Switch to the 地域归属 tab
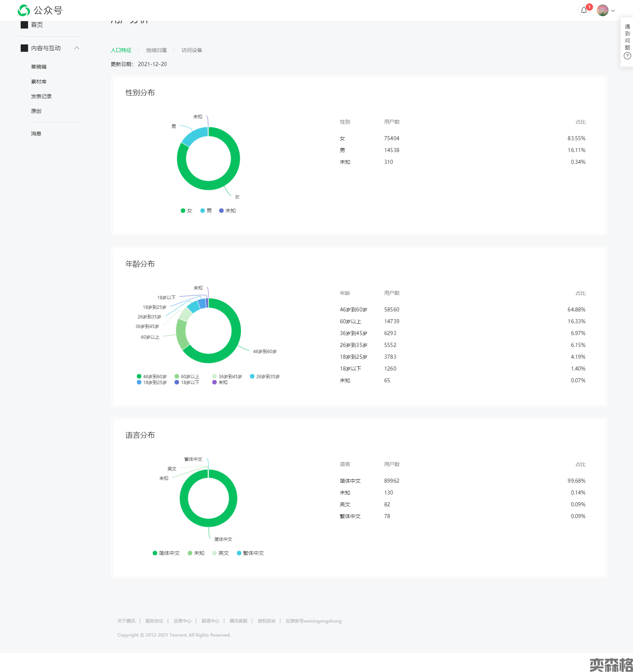The height and width of the screenshot is (672, 633). click(x=156, y=50)
